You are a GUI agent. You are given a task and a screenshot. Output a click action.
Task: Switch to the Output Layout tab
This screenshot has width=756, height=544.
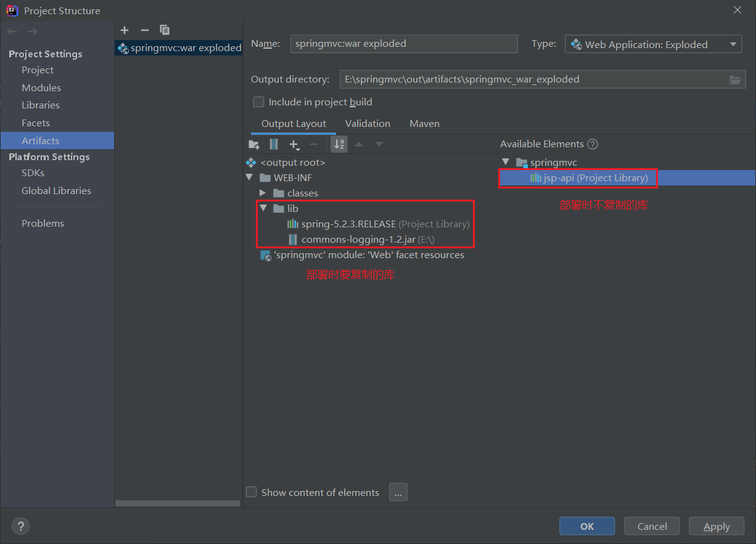click(x=294, y=124)
